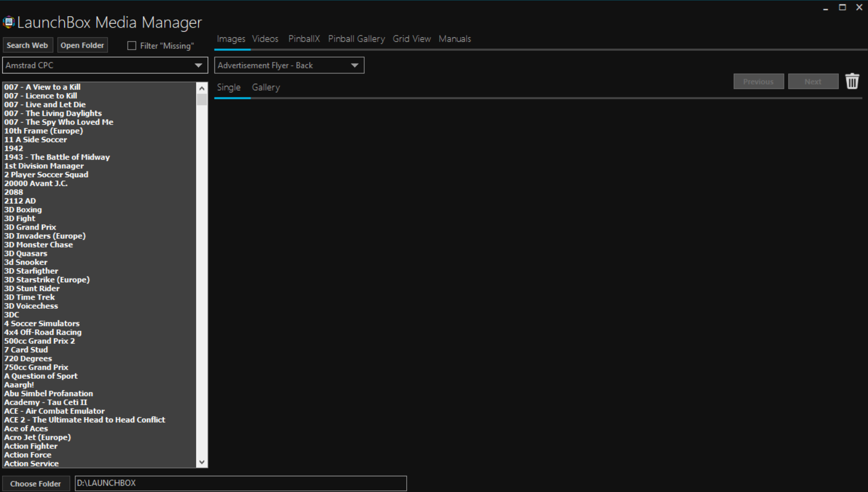
Task: Select "Abu Simbel Profanation" entry
Action: tap(48, 393)
